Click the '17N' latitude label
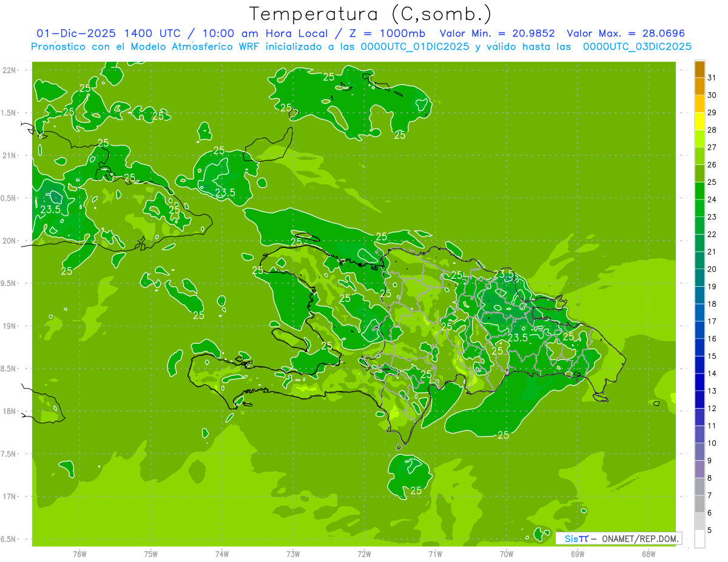The image size is (728, 562). [10, 497]
